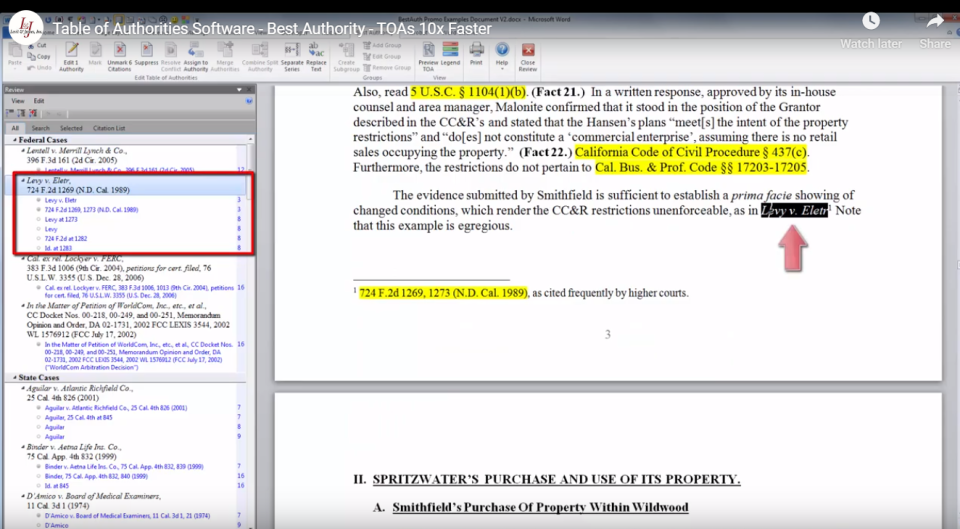
Task: Collapse Binder v. Aetna Life Ins. authority
Action: click(x=23, y=447)
